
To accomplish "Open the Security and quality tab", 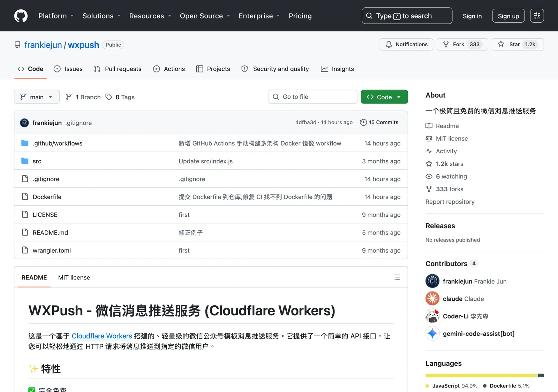I will pos(275,69).
